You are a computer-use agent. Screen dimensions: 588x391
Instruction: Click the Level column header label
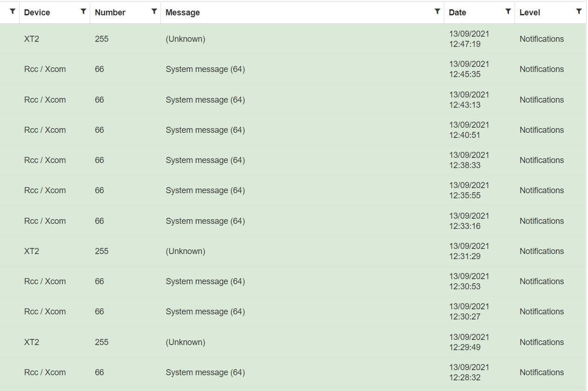point(529,13)
